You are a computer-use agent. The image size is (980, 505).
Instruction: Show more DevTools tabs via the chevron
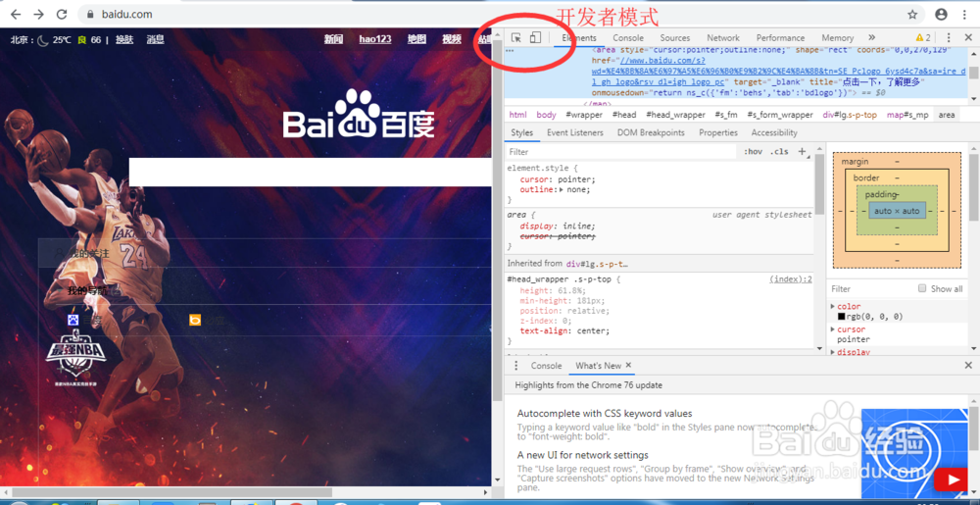[872, 38]
